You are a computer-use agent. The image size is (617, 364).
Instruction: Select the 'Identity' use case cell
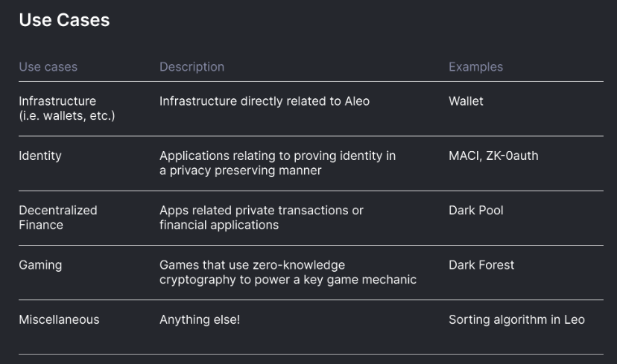[x=40, y=156]
